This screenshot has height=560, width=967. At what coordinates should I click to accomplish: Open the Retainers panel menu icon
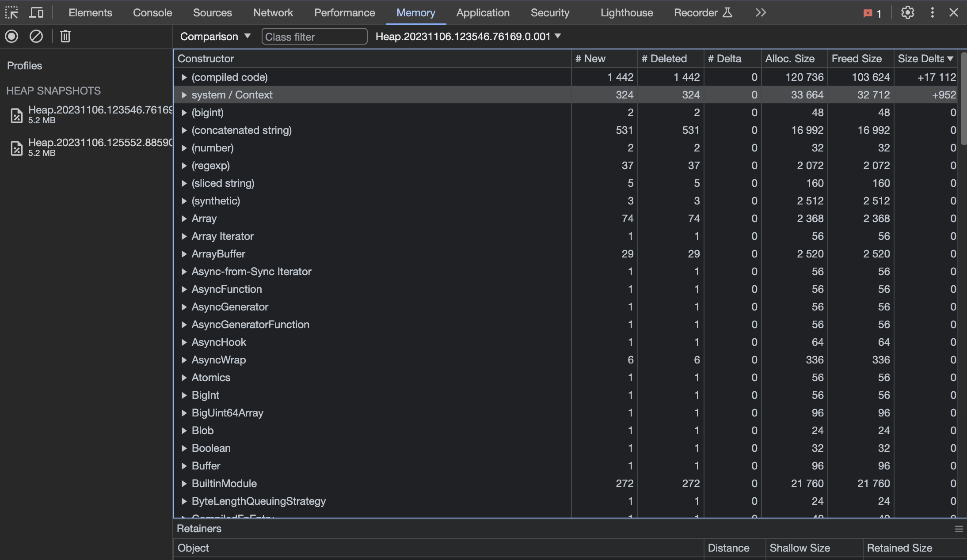(x=959, y=529)
